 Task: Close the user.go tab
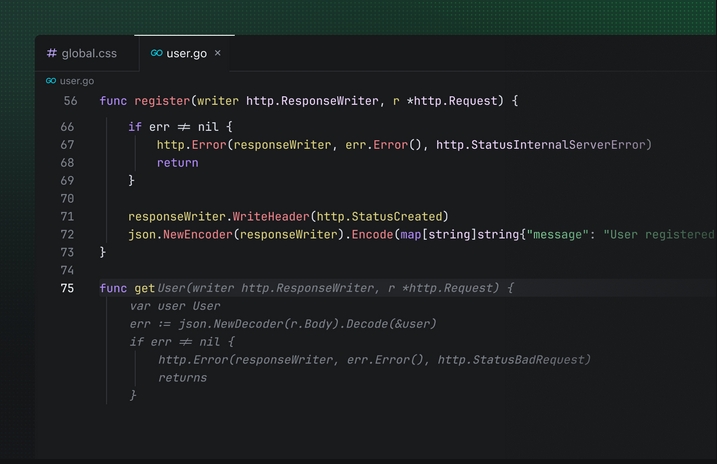pos(218,53)
